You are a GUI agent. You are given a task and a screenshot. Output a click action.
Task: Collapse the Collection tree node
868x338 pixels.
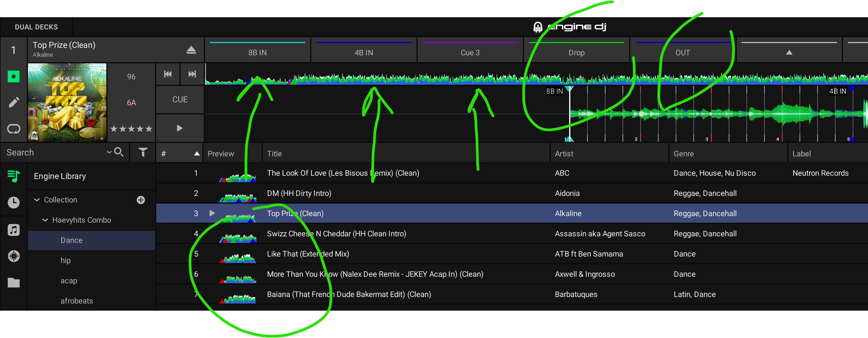[37, 200]
